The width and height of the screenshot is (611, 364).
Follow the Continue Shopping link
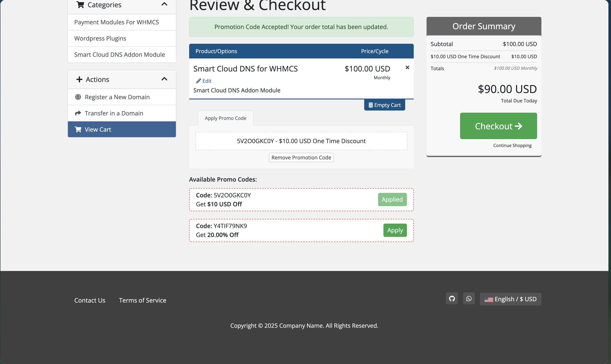pyautogui.click(x=512, y=146)
